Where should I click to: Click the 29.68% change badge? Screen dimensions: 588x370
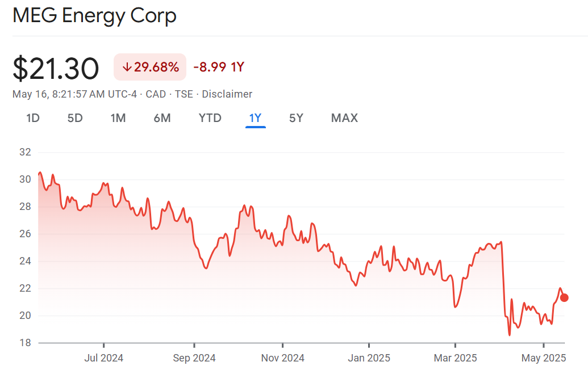(150, 67)
